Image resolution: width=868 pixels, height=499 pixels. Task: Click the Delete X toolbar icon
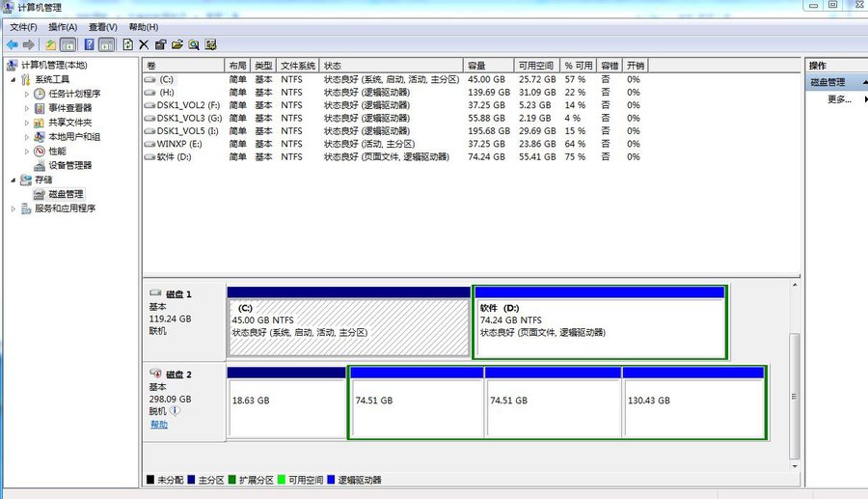click(144, 44)
